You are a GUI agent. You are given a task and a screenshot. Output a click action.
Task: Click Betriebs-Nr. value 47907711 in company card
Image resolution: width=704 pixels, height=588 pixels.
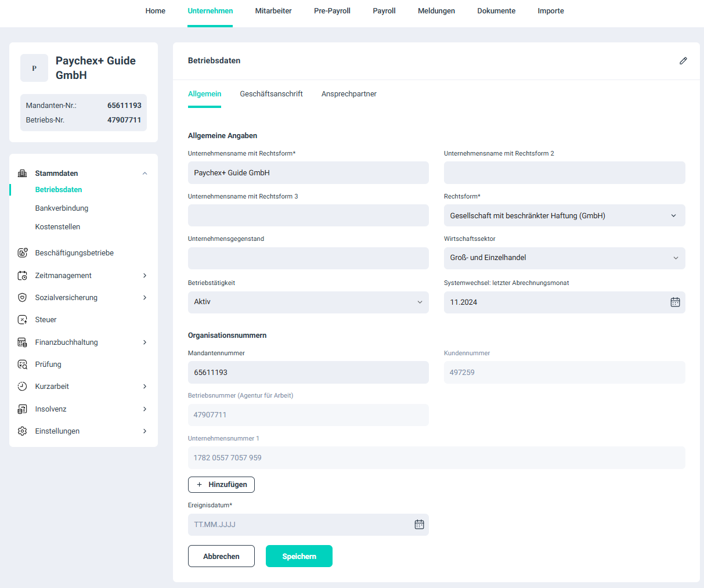tap(124, 120)
